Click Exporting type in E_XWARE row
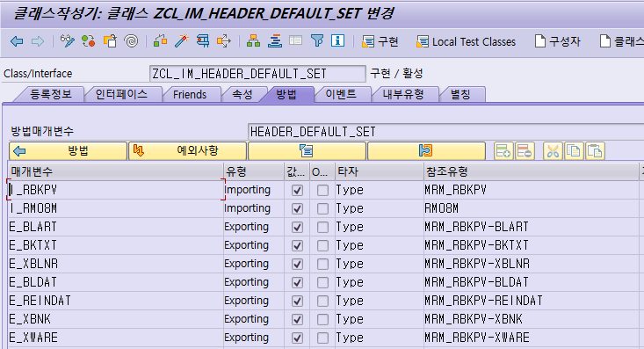 pyautogui.click(x=254, y=338)
